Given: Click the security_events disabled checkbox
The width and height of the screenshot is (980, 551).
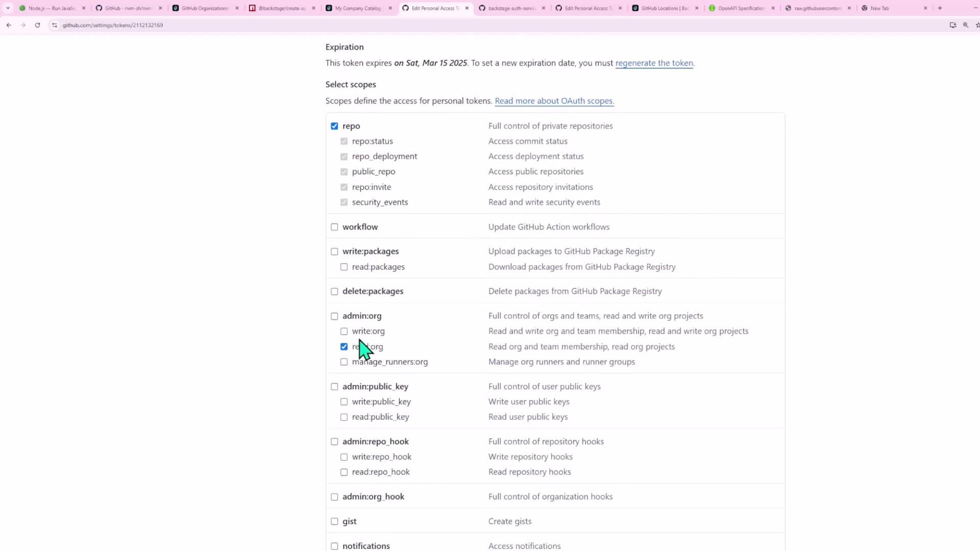Looking at the screenshot, I should pos(344,203).
